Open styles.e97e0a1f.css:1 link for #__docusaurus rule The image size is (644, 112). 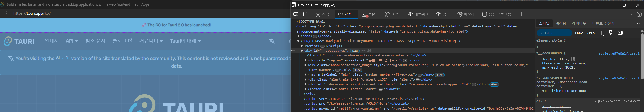619,54
